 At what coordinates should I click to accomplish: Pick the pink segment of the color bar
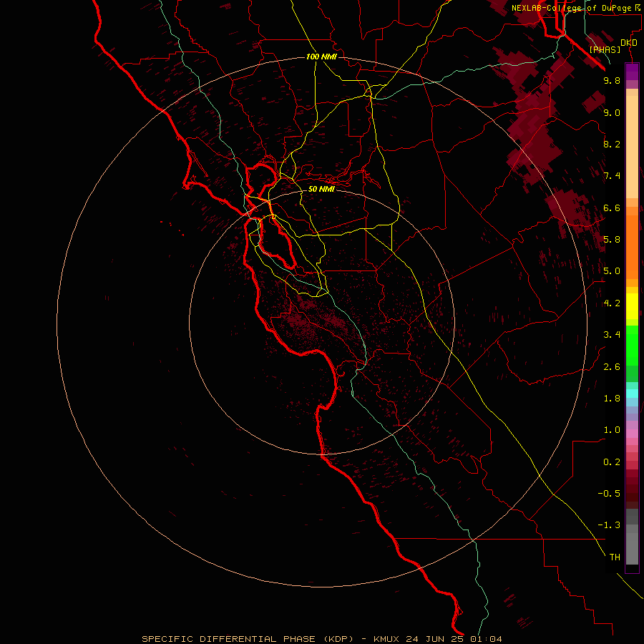click(x=632, y=434)
